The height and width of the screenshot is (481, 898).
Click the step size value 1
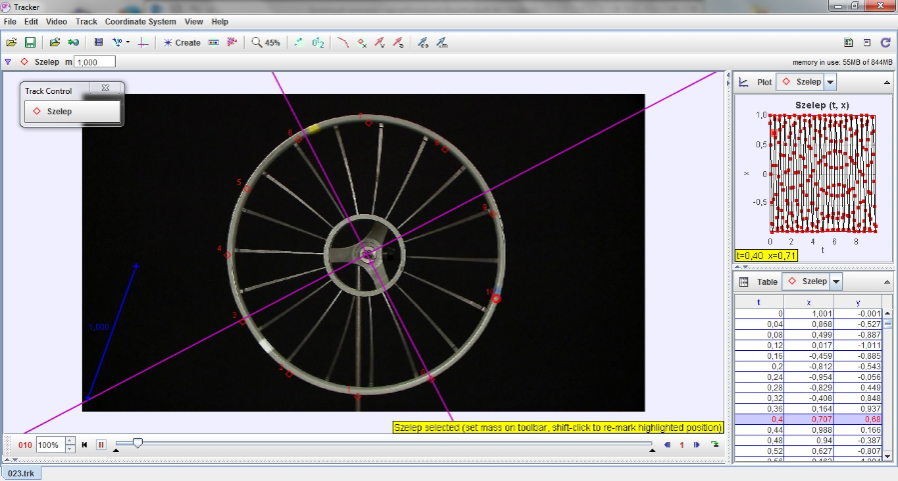click(682, 445)
